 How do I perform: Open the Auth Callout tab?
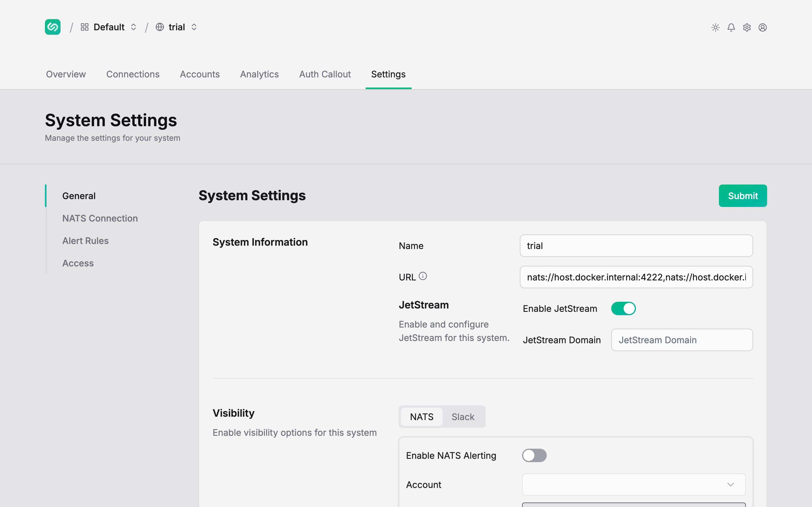325,74
